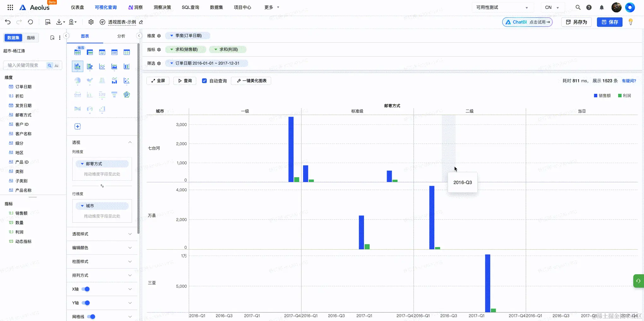
Task: Open the download options dropdown
Action: (x=60, y=22)
